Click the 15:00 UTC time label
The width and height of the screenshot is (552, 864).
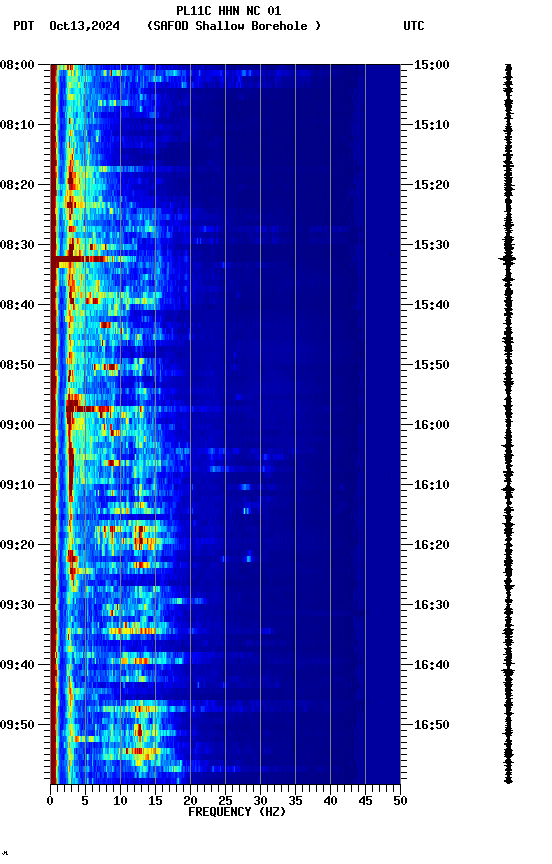pos(432,65)
